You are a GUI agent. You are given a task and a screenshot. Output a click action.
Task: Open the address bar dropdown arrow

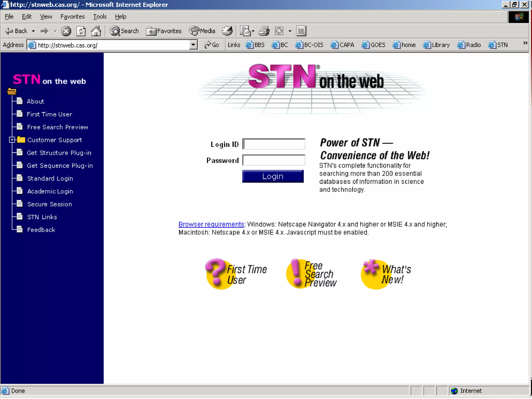(193, 45)
